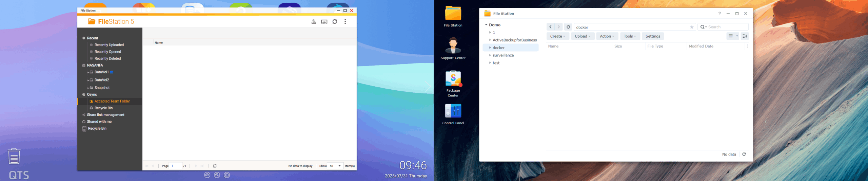Image resolution: width=868 pixels, height=181 pixels.
Task: Open the help question mark in Synology File Station
Action: (x=719, y=14)
